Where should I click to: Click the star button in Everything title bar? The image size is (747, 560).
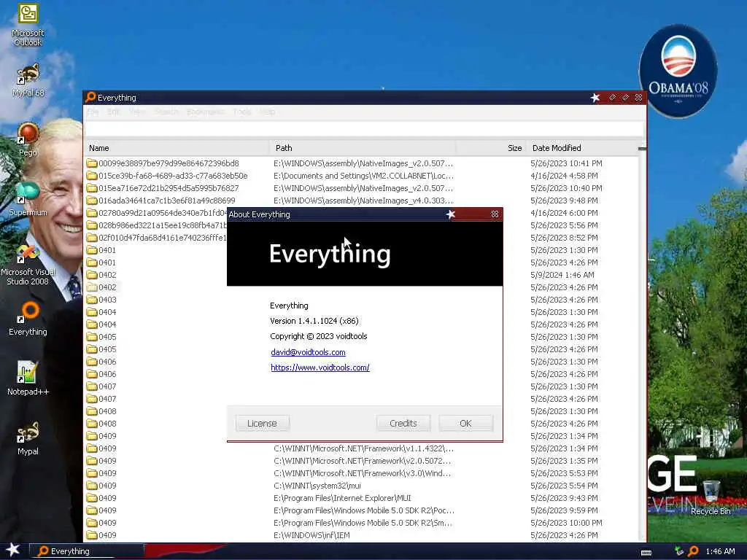pos(595,98)
